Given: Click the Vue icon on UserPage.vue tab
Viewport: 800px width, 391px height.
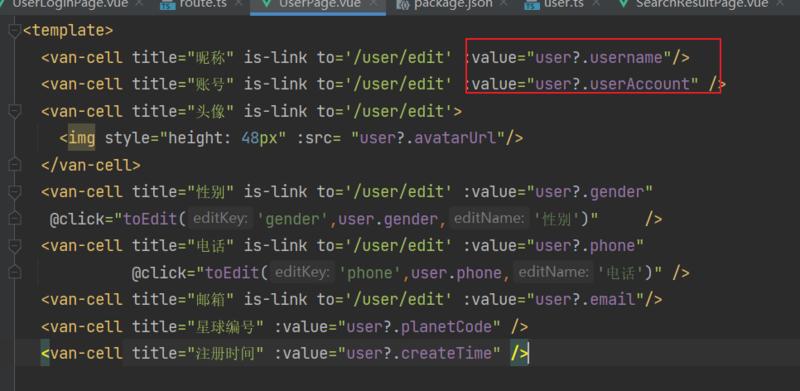Looking at the screenshot, I should point(266,4).
